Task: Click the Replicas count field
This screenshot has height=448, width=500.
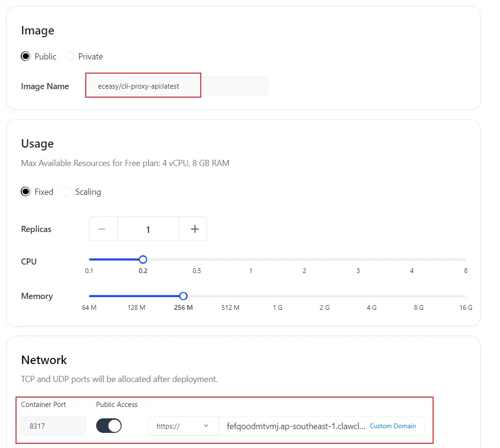Action: [148, 229]
